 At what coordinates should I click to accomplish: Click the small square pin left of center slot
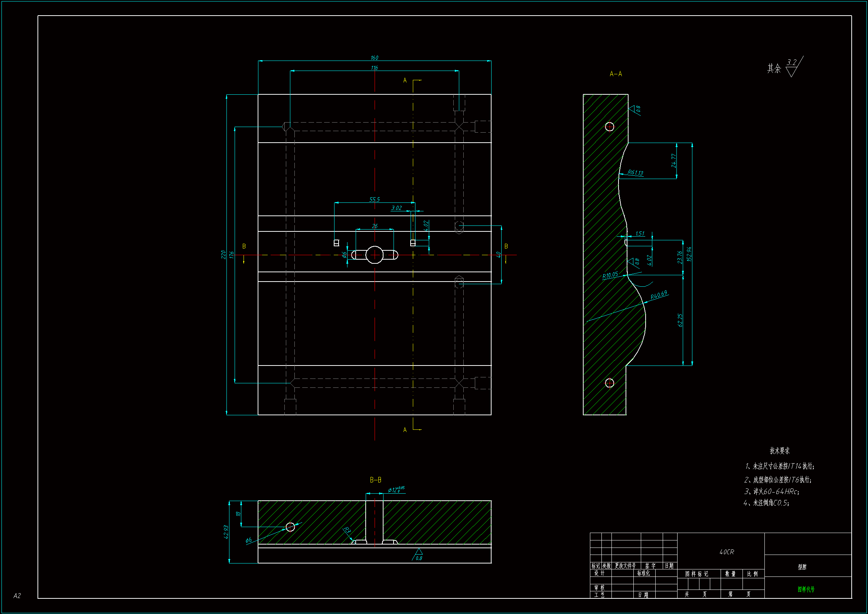[x=336, y=243]
